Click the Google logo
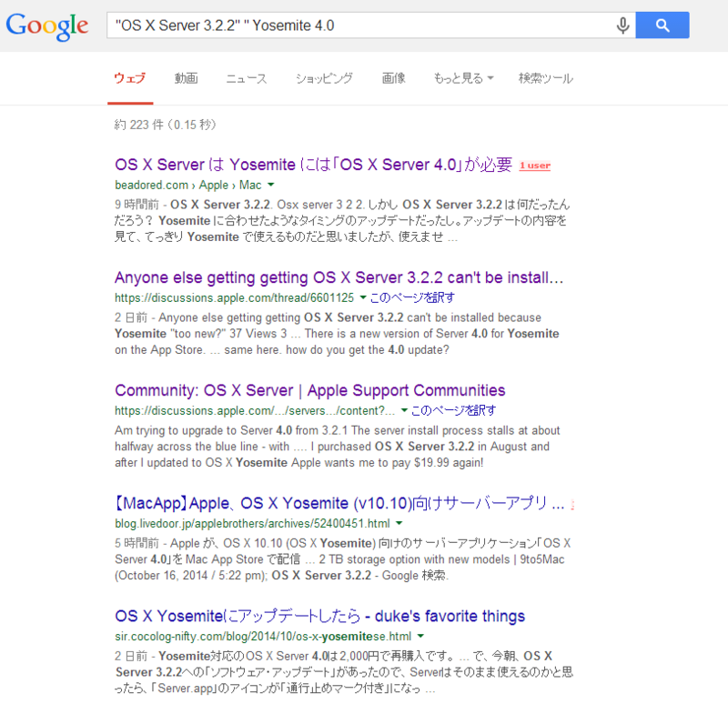The height and width of the screenshot is (704, 728). tap(47, 26)
